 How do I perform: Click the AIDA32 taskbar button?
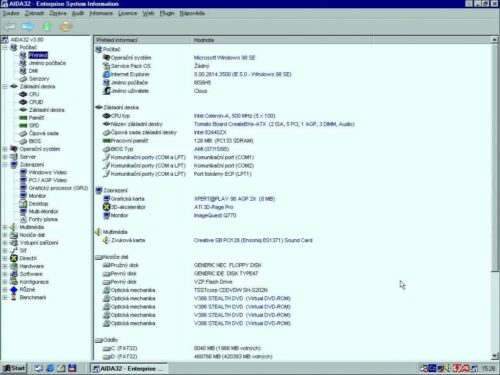tap(128, 368)
